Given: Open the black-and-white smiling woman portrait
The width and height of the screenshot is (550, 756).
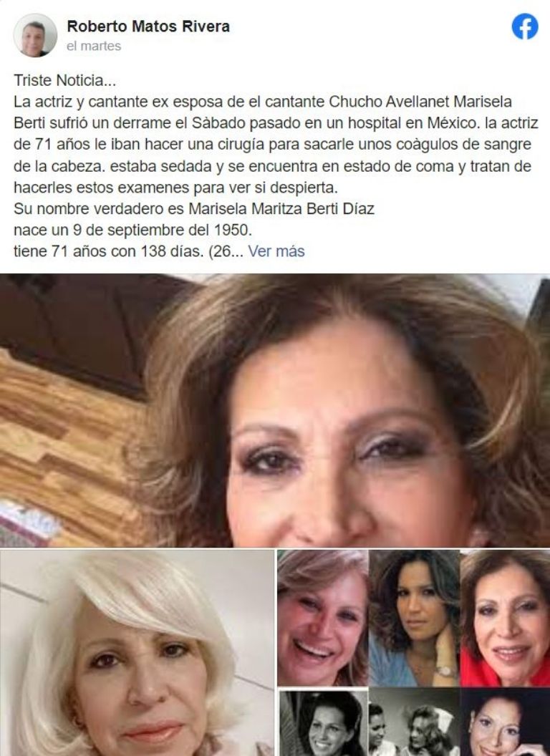Looking at the screenshot, I should pos(322,722).
